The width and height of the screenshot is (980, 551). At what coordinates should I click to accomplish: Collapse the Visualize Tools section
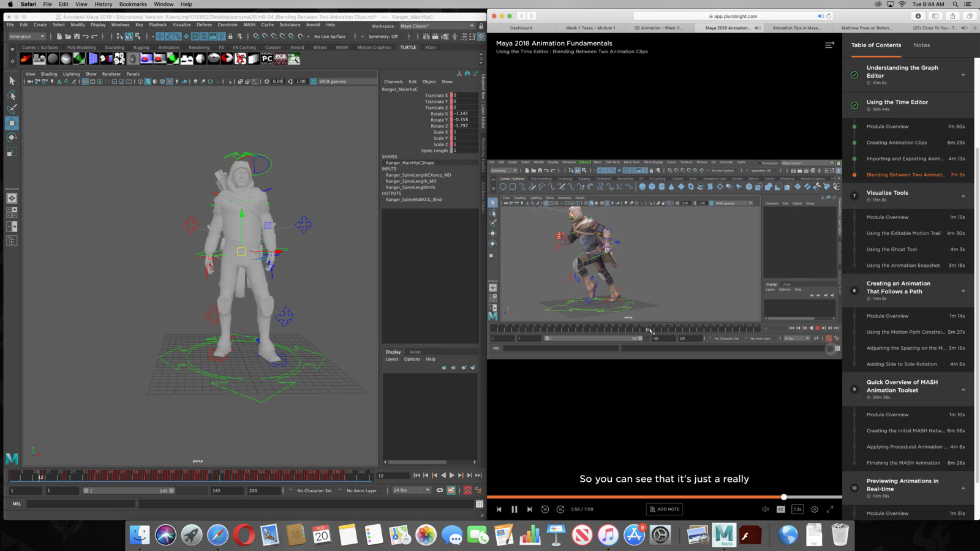tap(963, 197)
